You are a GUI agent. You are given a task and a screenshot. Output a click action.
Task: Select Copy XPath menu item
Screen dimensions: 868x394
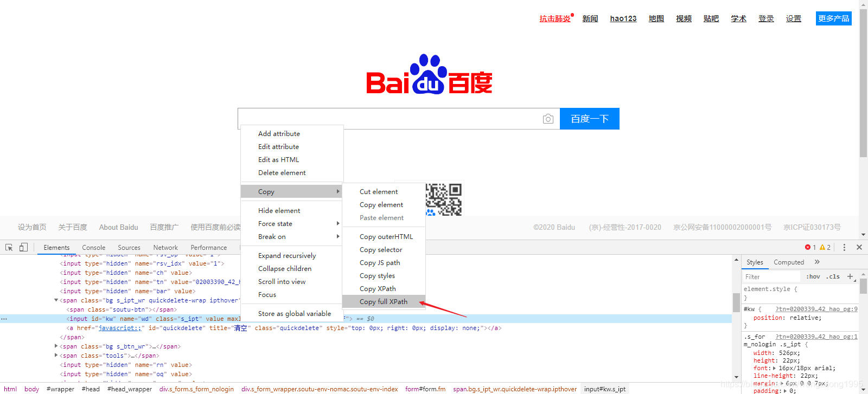(384, 288)
